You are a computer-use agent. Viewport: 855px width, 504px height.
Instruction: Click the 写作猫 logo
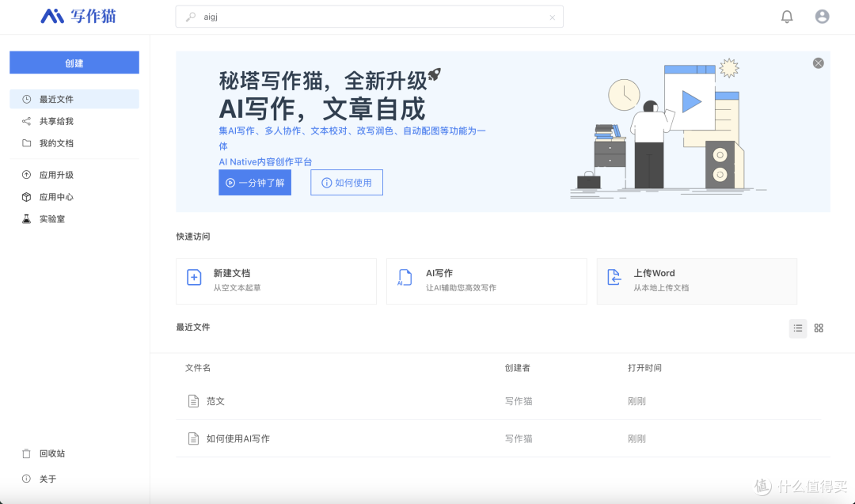point(78,17)
